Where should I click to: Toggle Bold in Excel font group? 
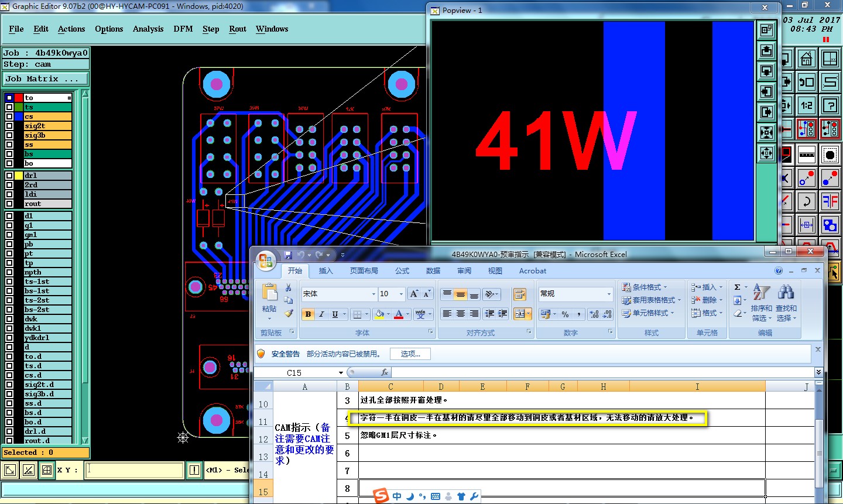[x=308, y=314]
